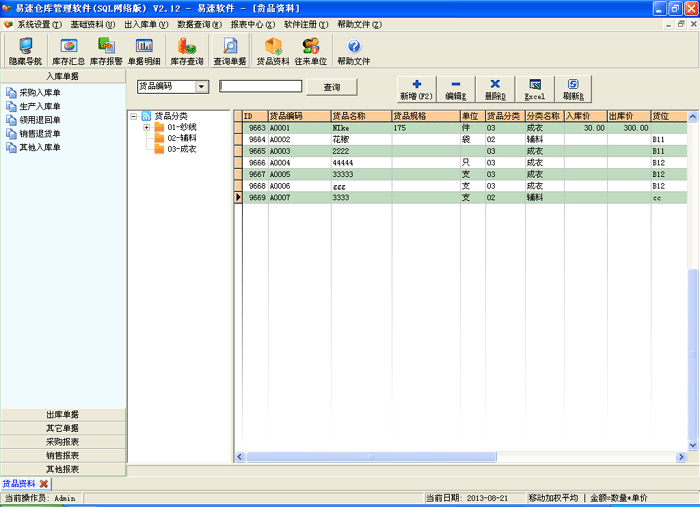
Task: Open the 货品编码 search field dropdown
Action: pyautogui.click(x=202, y=87)
